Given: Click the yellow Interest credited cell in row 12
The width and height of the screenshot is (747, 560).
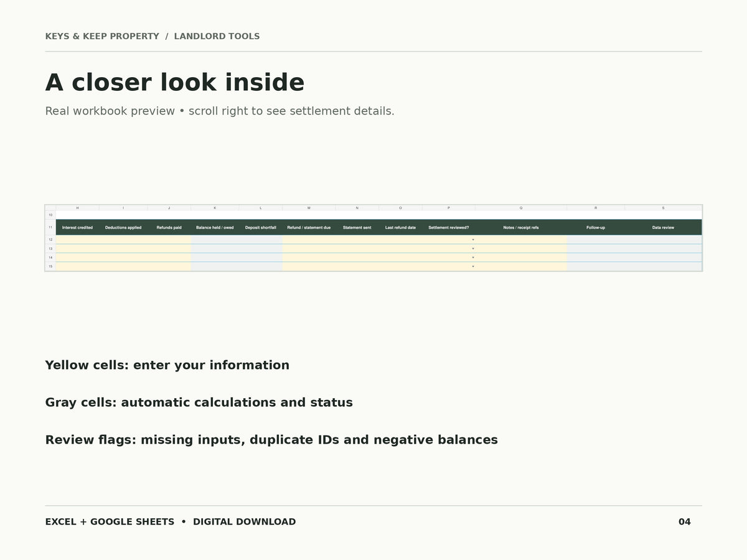Looking at the screenshot, I should coord(77,240).
